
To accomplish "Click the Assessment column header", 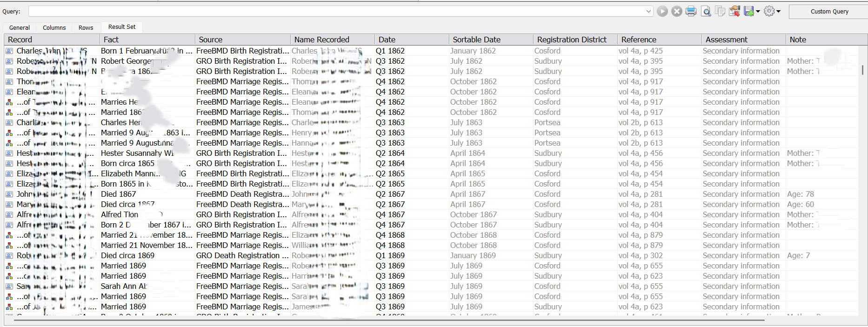I will click(x=726, y=40).
